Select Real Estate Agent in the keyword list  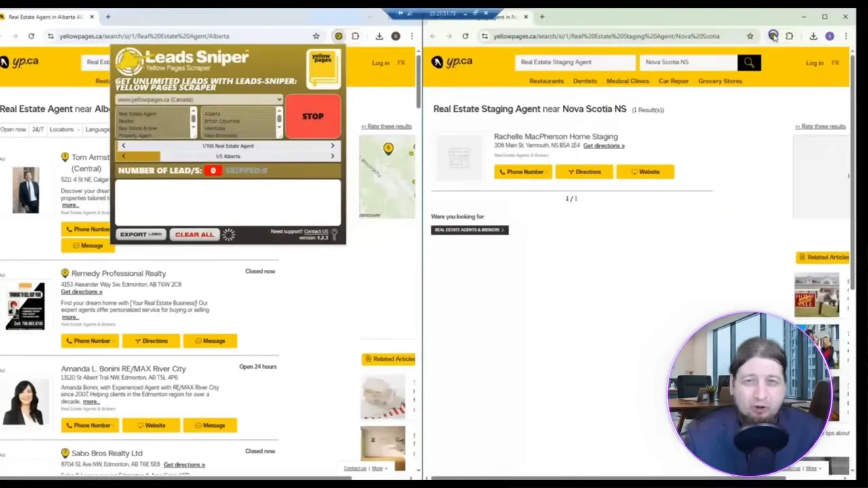138,114
